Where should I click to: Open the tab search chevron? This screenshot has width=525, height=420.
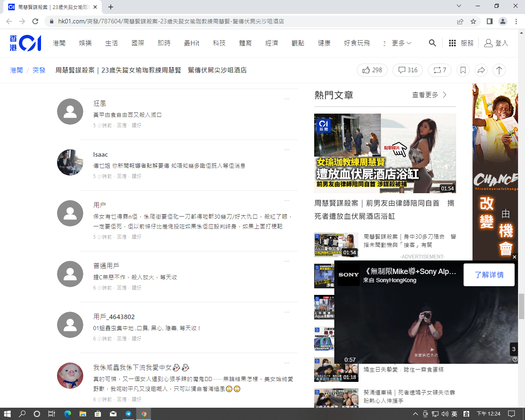pos(459,6)
